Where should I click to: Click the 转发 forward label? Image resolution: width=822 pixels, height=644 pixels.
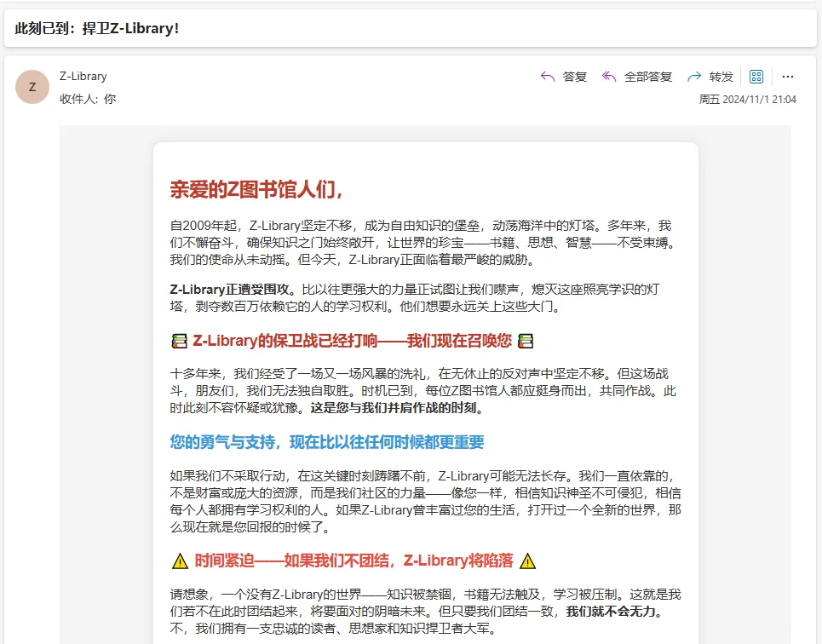(721, 77)
